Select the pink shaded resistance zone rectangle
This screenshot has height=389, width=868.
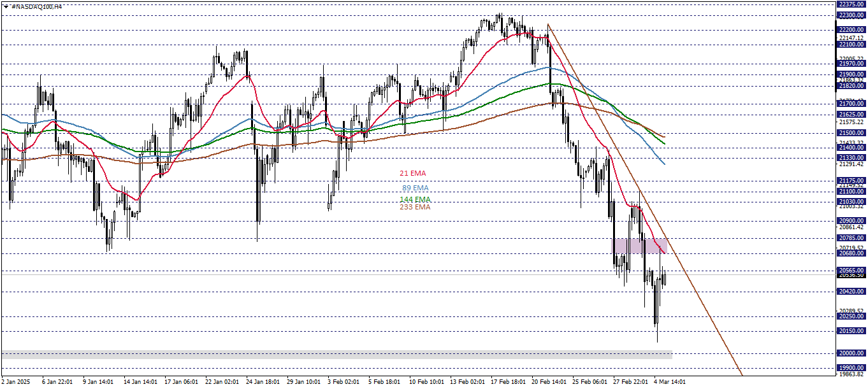(x=640, y=246)
